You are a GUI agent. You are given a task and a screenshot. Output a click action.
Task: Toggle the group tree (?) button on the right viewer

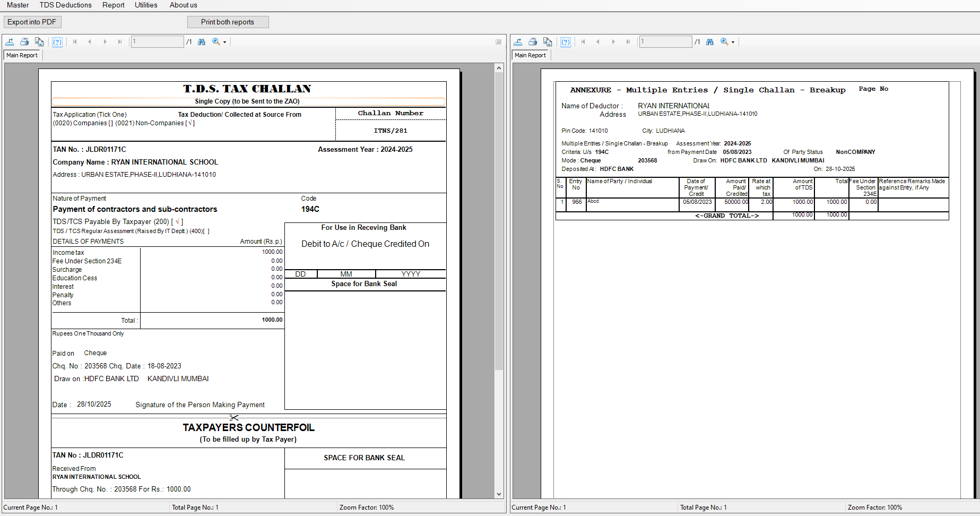566,41
